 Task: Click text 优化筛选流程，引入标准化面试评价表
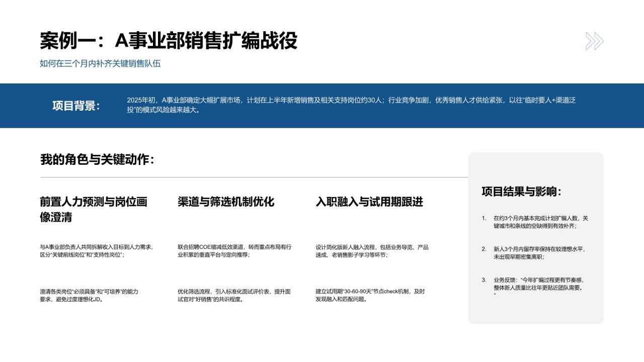click(x=234, y=295)
